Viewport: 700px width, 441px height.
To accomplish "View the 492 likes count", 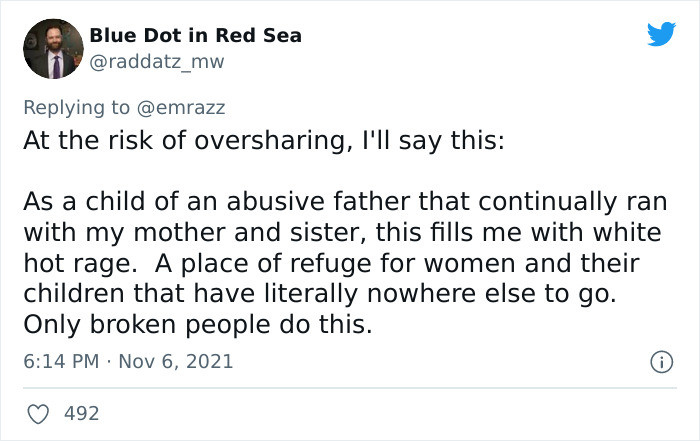I will click(82, 412).
